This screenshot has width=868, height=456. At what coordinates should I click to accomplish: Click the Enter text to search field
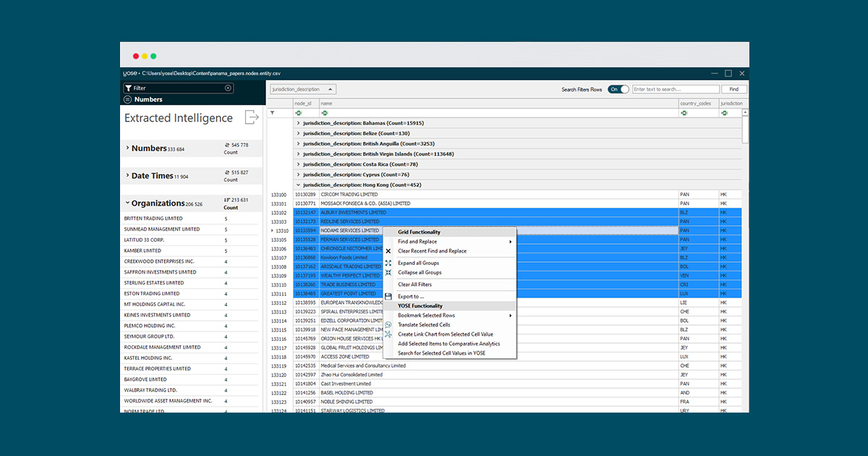click(675, 89)
